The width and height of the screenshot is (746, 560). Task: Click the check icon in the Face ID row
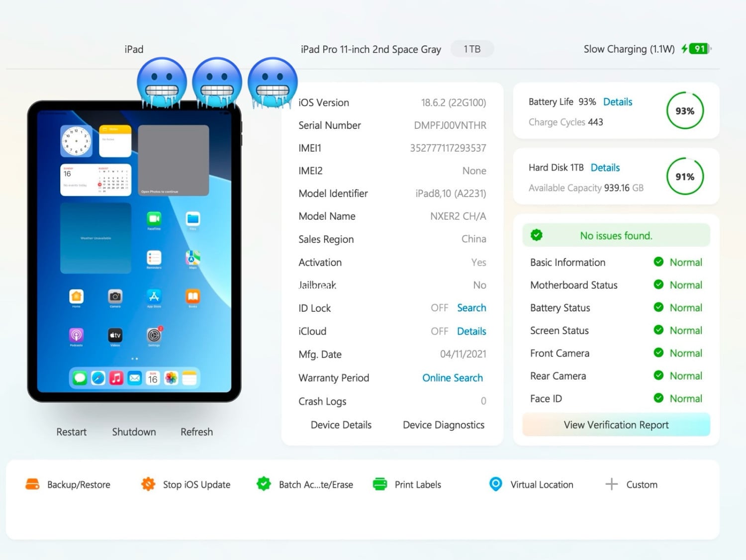point(658,398)
